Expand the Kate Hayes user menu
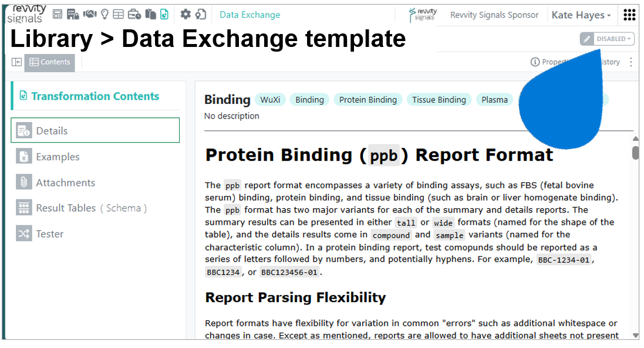The image size is (644, 348). (581, 15)
